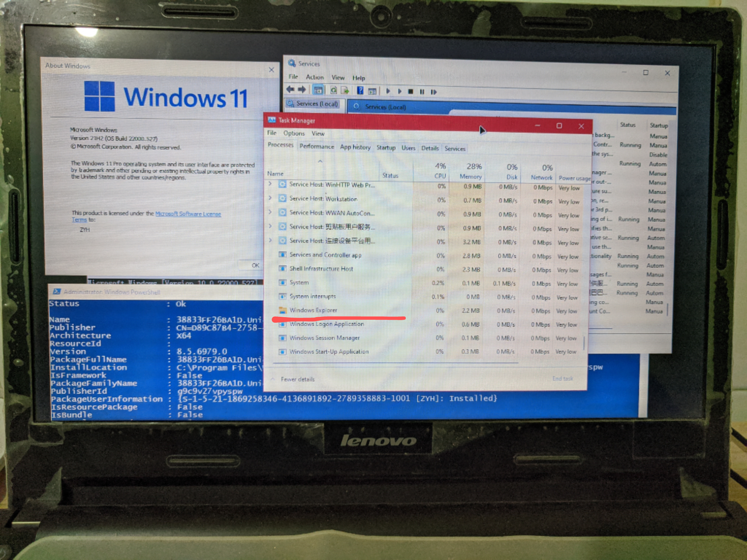Close the About Windows dialog
This screenshot has width=747, height=560.
point(271,69)
